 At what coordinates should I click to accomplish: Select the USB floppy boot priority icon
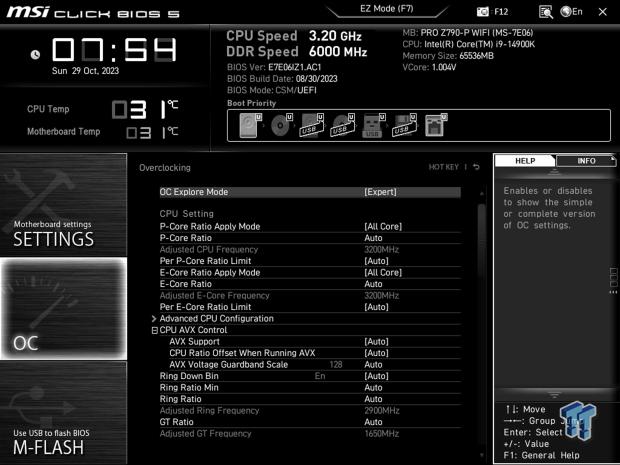(404, 125)
